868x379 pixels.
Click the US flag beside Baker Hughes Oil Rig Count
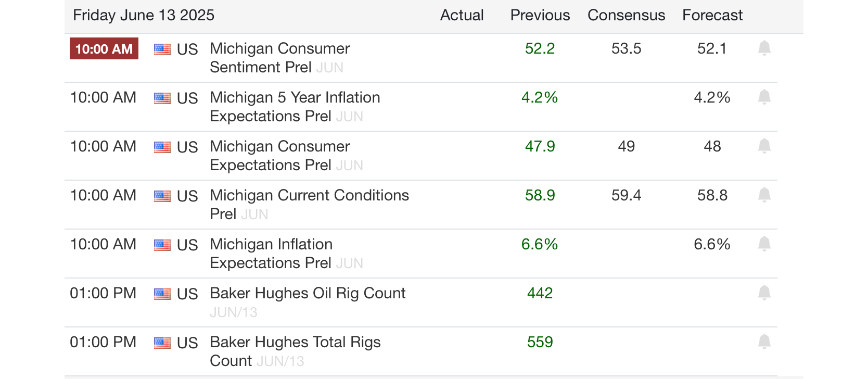[162, 294]
